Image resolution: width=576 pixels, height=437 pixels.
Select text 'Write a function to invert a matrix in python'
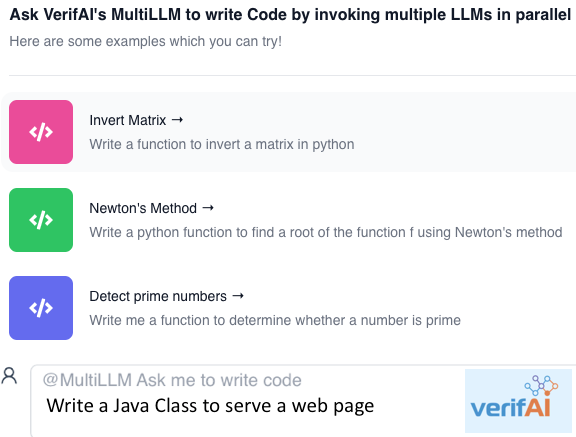pos(222,144)
